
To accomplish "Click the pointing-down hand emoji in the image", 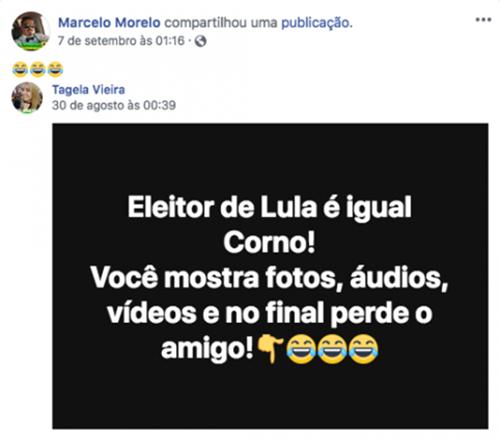I will pos(271,349).
